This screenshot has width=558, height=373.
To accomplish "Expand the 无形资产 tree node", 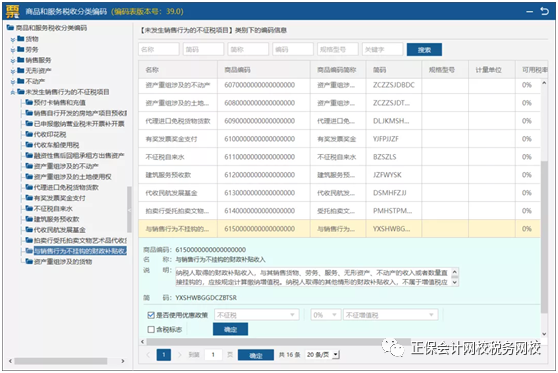I will pos(13,72).
